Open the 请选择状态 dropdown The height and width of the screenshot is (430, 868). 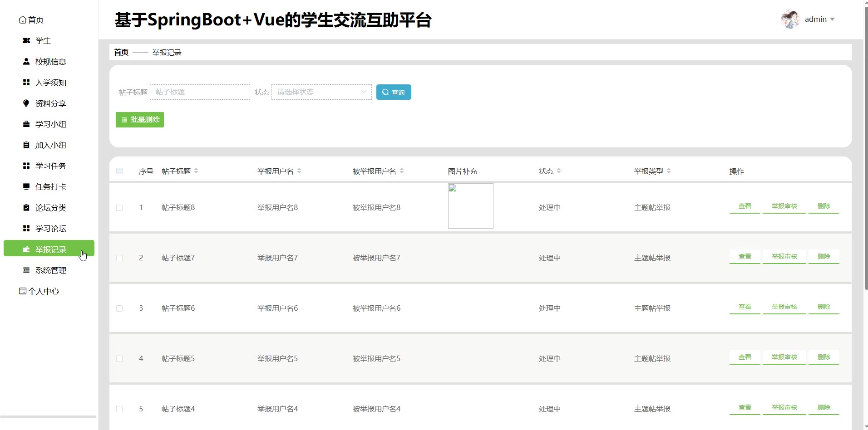coord(321,92)
